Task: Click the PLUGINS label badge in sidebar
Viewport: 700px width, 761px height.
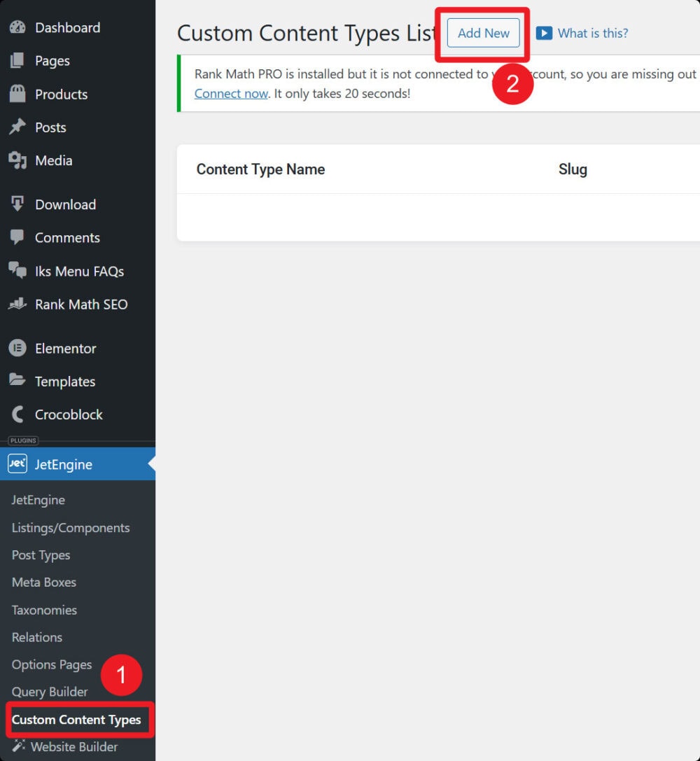Action: tap(23, 440)
